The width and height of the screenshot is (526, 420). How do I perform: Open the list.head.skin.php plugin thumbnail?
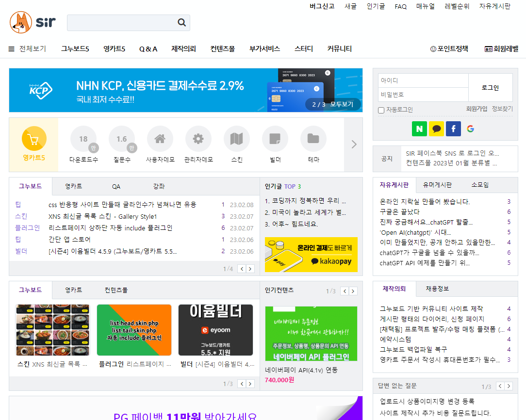coord(134,330)
